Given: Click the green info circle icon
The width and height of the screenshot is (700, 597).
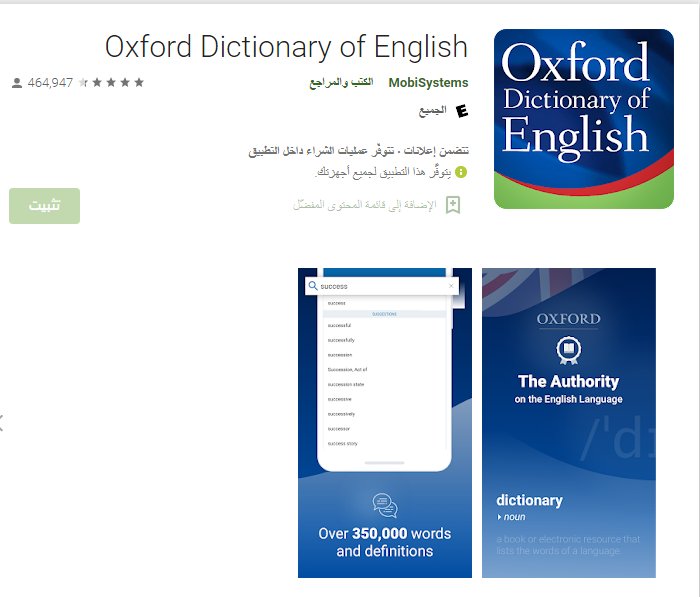Looking at the screenshot, I should 461,172.
